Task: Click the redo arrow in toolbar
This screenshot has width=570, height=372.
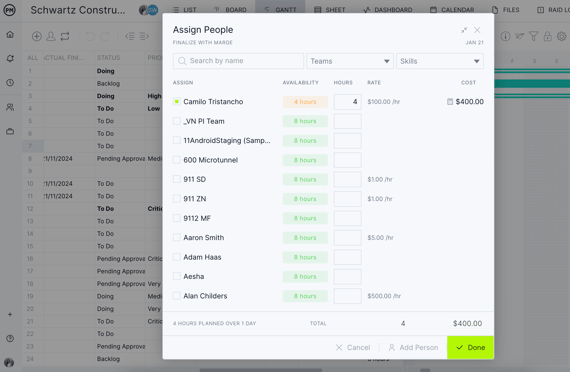Action: (x=105, y=36)
